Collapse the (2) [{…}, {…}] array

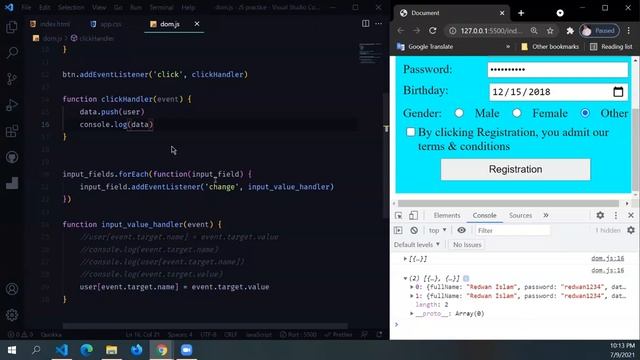click(x=405, y=278)
